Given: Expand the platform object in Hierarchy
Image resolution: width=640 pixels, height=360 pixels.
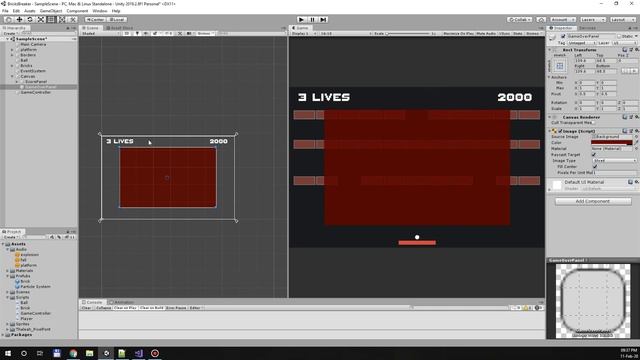Looking at the screenshot, I should coord(12,49).
